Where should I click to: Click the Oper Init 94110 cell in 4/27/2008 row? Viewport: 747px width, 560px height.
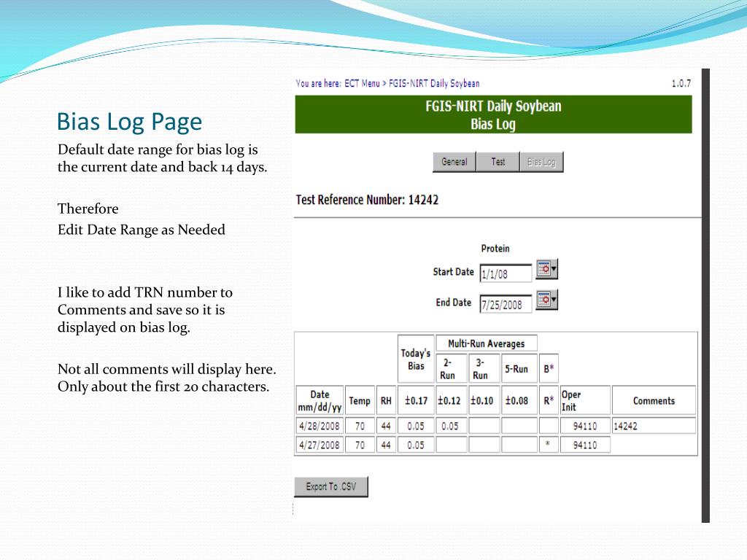click(585, 445)
